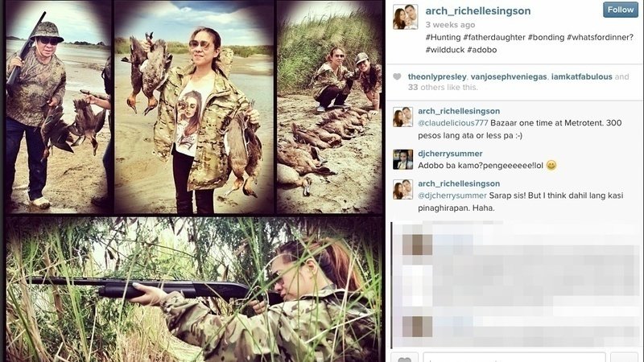Open djcherrysummer username in comments
The width and height of the screenshot is (644, 362).
[x=450, y=154]
